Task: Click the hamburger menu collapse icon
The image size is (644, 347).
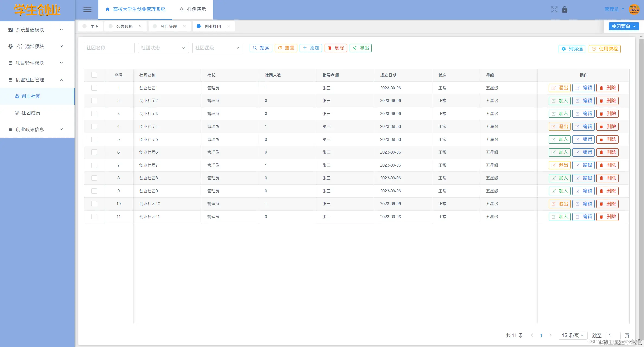Action: [87, 9]
